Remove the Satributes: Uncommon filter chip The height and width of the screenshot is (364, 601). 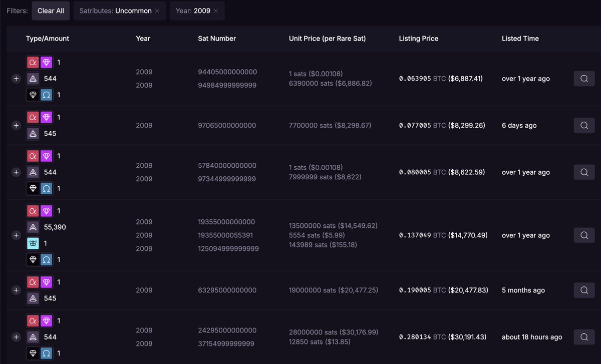pyautogui.click(x=157, y=11)
